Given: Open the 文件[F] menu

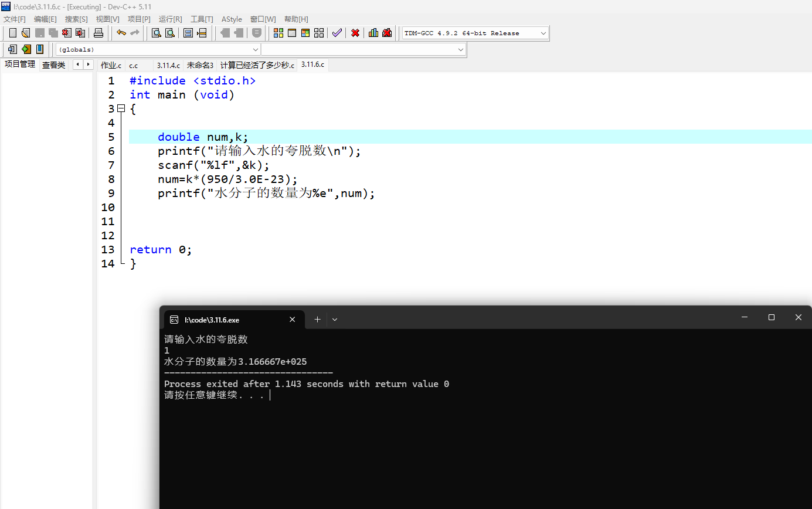Looking at the screenshot, I should [15, 19].
